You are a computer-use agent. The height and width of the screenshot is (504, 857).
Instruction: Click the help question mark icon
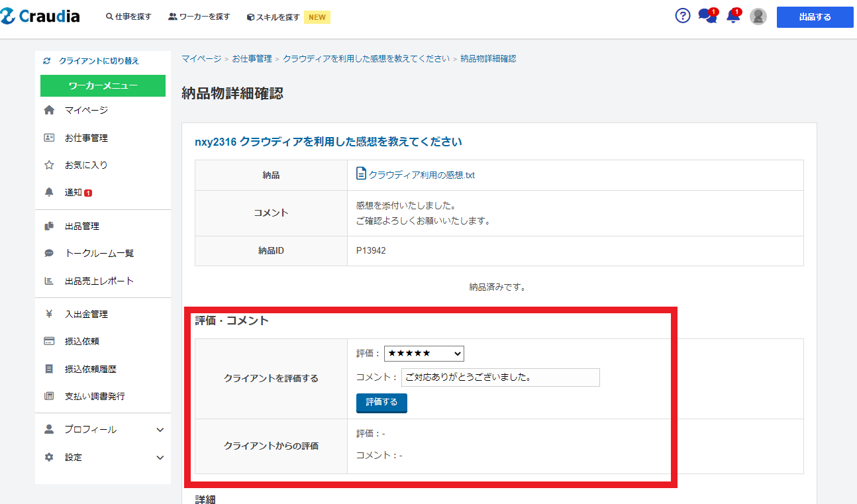click(x=682, y=17)
